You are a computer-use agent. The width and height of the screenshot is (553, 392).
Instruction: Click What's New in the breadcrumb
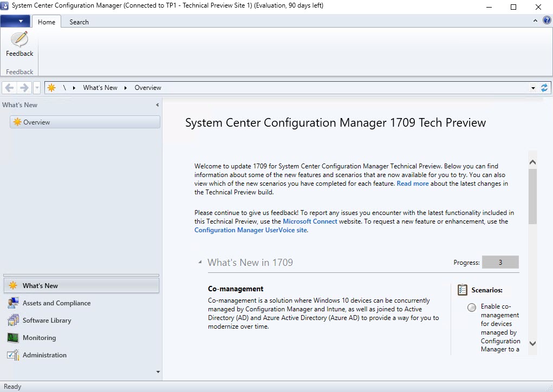[x=100, y=87]
